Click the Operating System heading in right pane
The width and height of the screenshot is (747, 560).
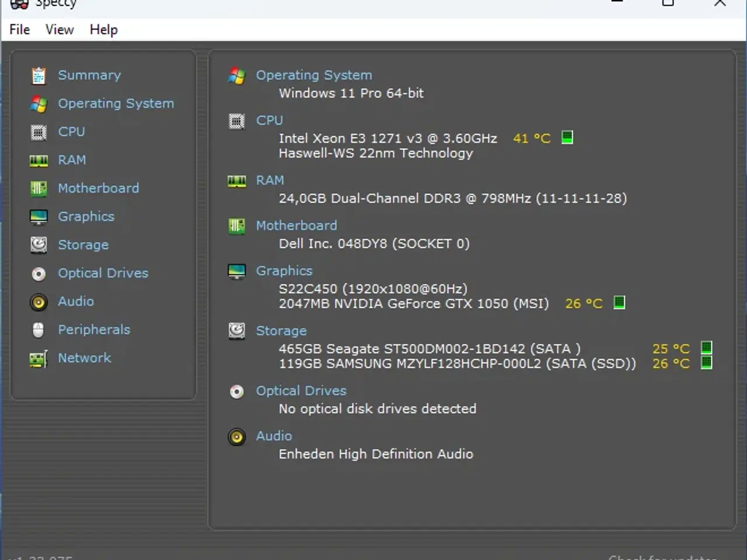pos(314,75)
